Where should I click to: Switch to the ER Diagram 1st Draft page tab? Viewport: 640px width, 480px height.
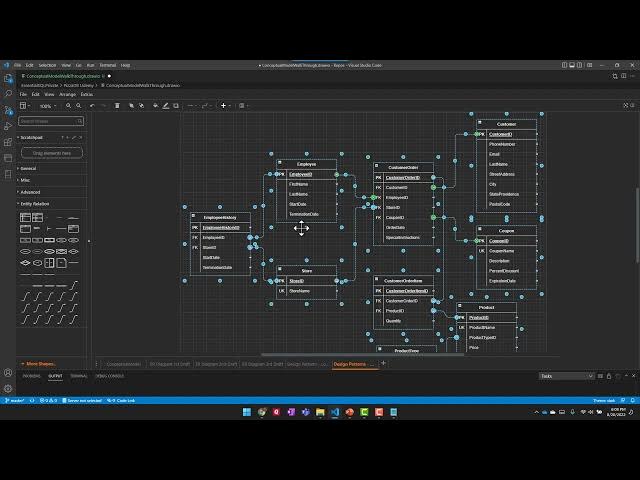(170, 364)
